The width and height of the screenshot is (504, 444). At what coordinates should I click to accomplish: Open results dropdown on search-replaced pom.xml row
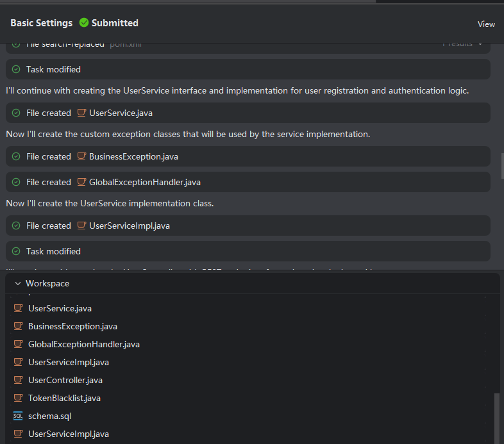(x=480, y=44)
